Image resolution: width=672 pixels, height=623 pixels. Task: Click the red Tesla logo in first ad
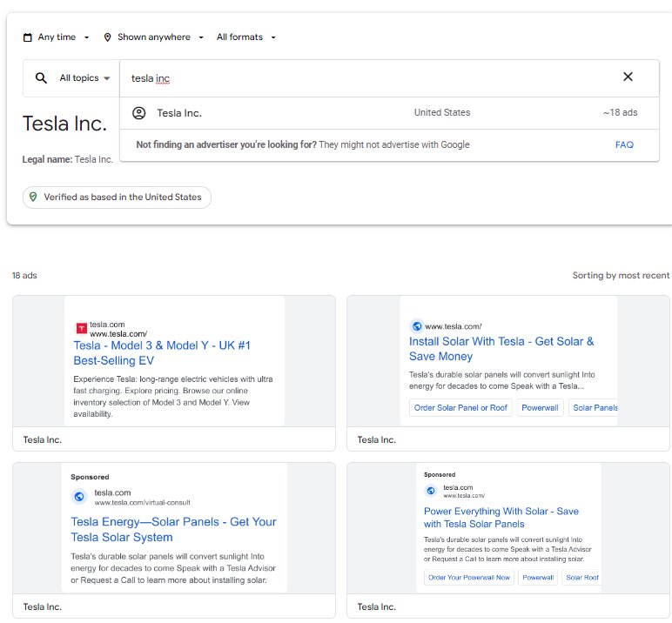click(x=81, y=328)
